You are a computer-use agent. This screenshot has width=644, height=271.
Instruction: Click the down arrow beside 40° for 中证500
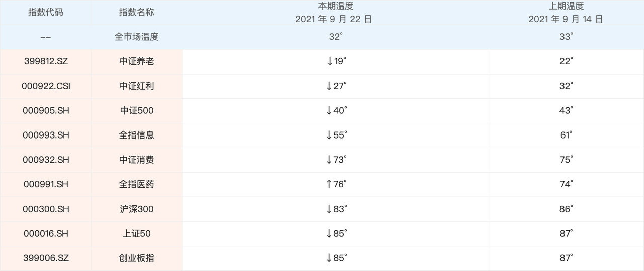pos(330,111)
